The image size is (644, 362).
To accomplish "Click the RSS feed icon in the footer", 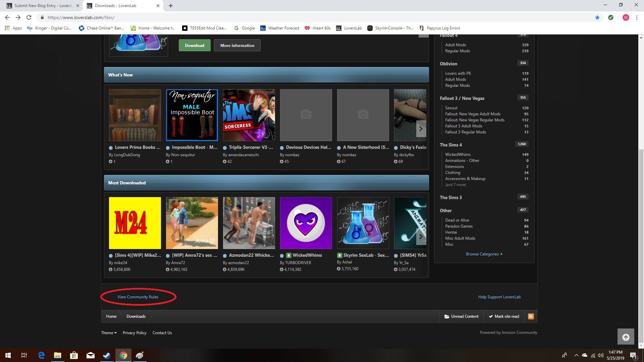I will click(531, 316).
